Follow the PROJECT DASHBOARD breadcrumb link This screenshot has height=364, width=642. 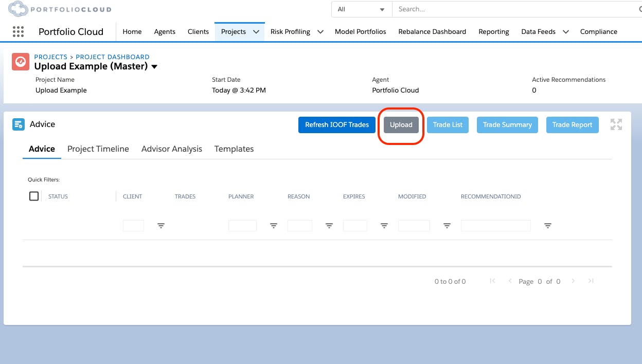click(x=113, y=57)
